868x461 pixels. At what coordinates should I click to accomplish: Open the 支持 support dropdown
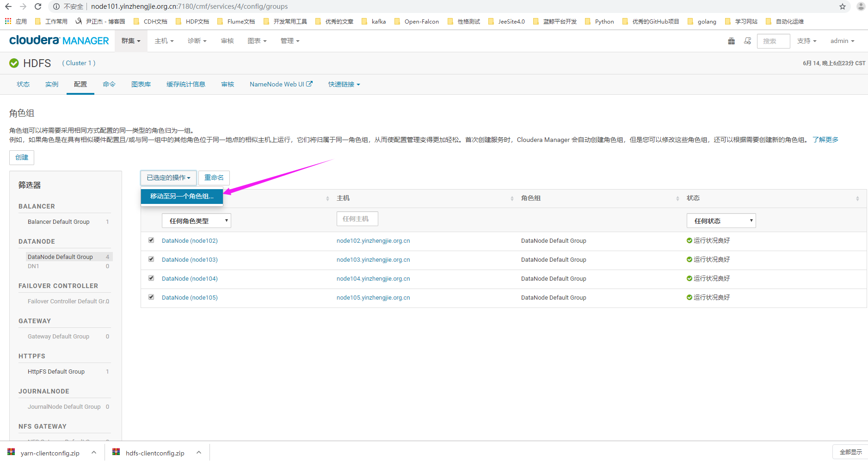coord(806,41)
